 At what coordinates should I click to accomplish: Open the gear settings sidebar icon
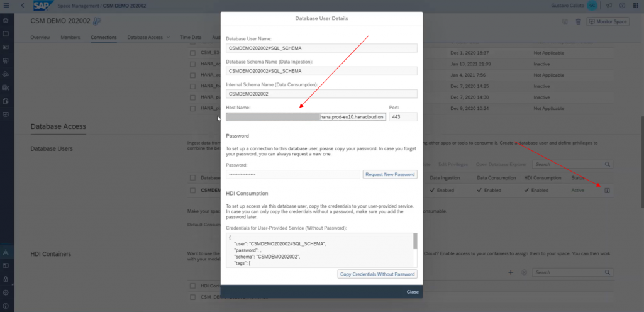tap(6, 292)
